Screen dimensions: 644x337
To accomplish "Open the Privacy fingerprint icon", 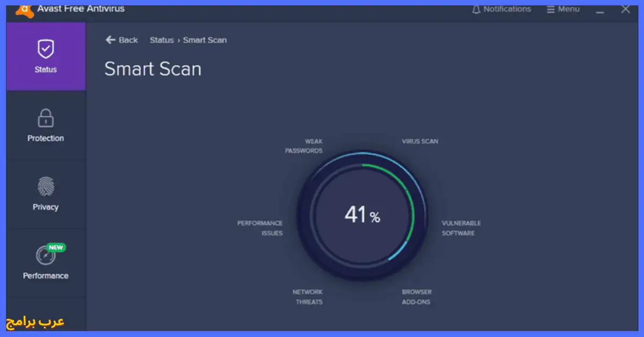I will tap(46, 187).
